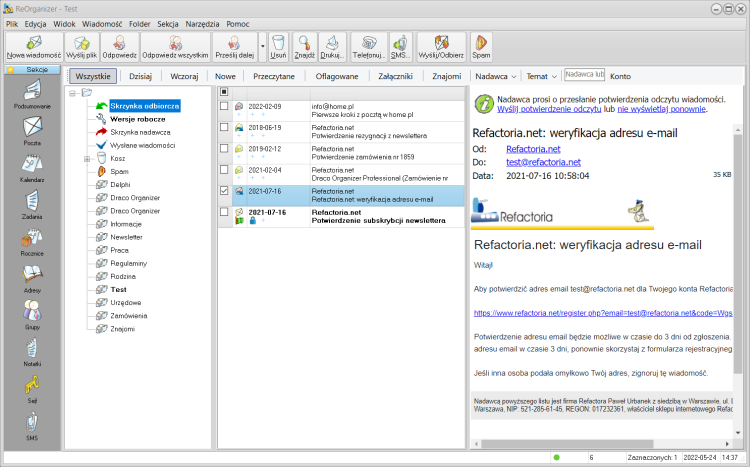The width and height of the screenshot is (750, 467).
Task: Open the Poczta section in sidebar
Action: [x=32, y=131]
